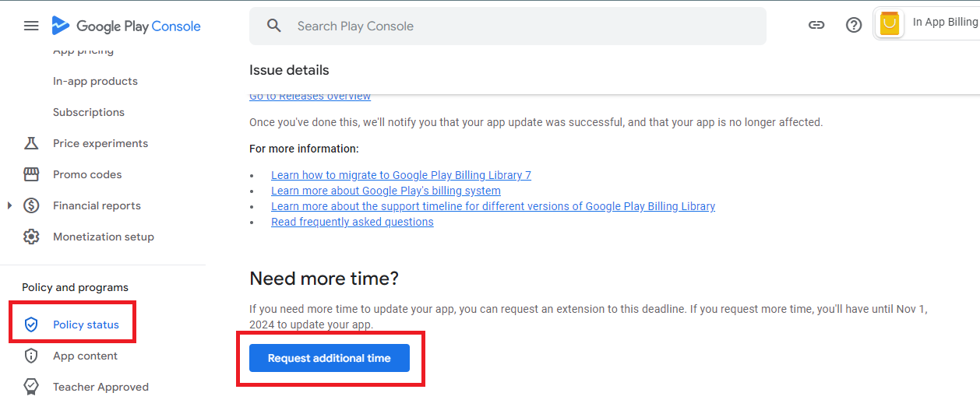Image resolution: width=980 pixels, height=414 pixels.
Task: Click the Teacher Approved badge icon
Action: (x=31, y=387)
